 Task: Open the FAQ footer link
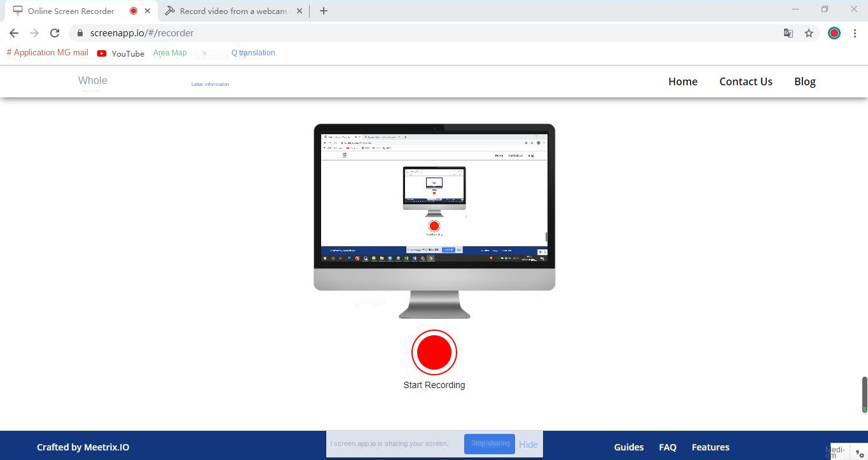tap(667, 447)
